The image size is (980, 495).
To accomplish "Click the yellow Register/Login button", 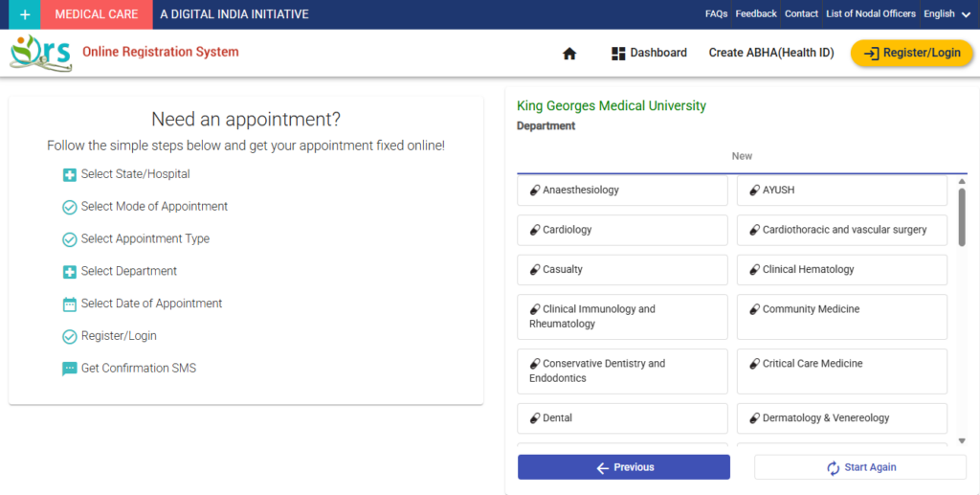I will 911,54.
